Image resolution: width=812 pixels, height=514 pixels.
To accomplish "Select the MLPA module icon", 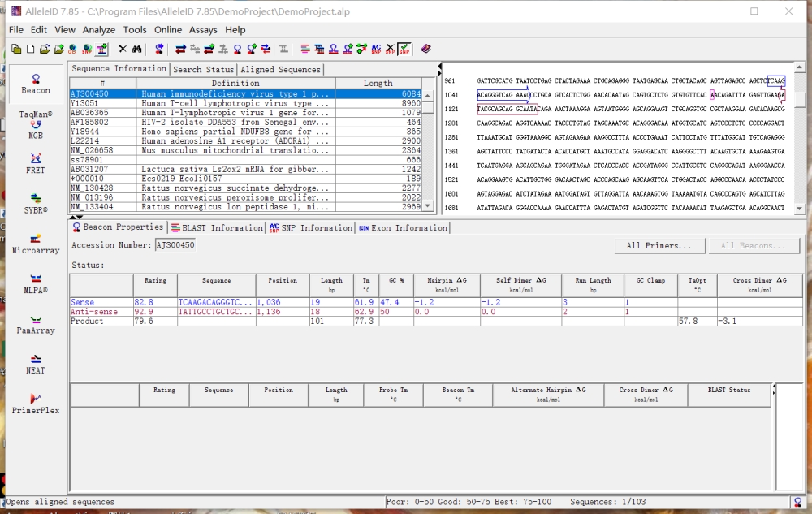I will 35,283.
